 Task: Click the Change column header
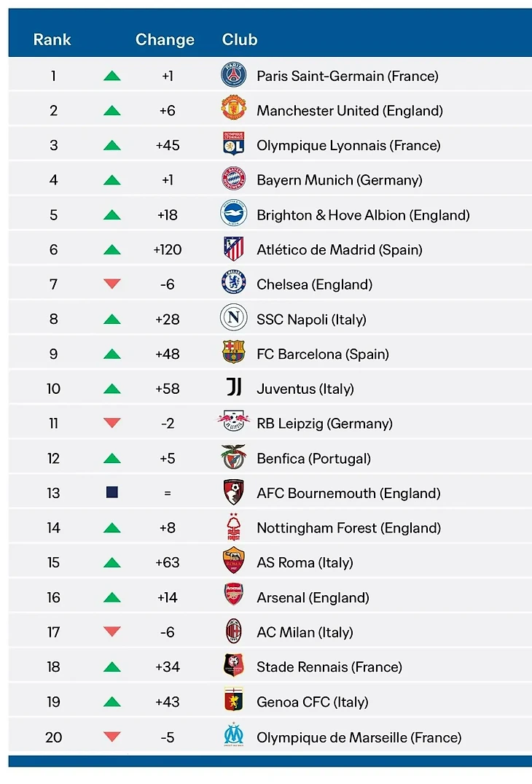(165, 39)
